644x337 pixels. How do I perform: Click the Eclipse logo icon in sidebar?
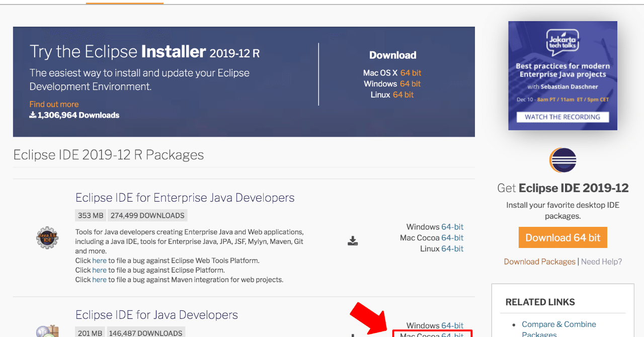tap(562, 161)
